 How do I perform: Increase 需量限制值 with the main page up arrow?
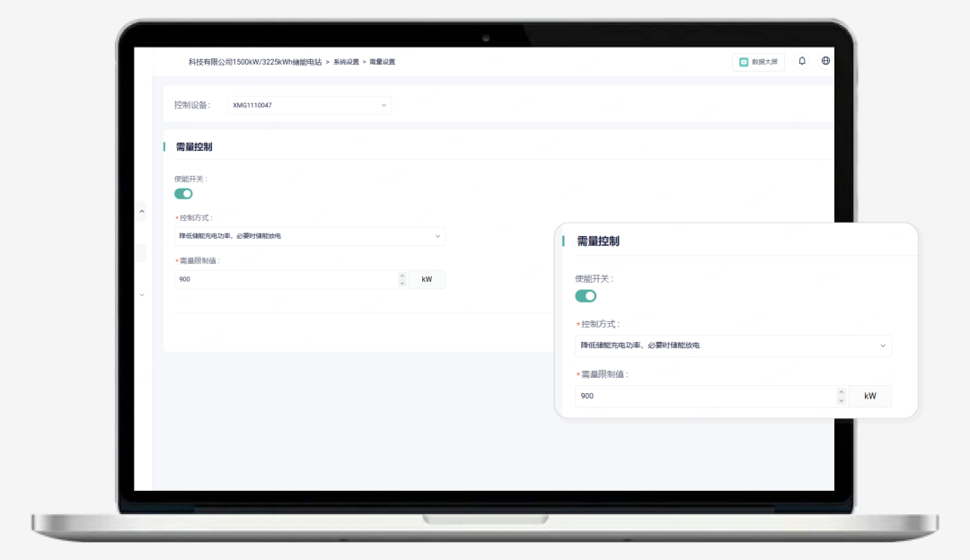click(x=402, y=276)
